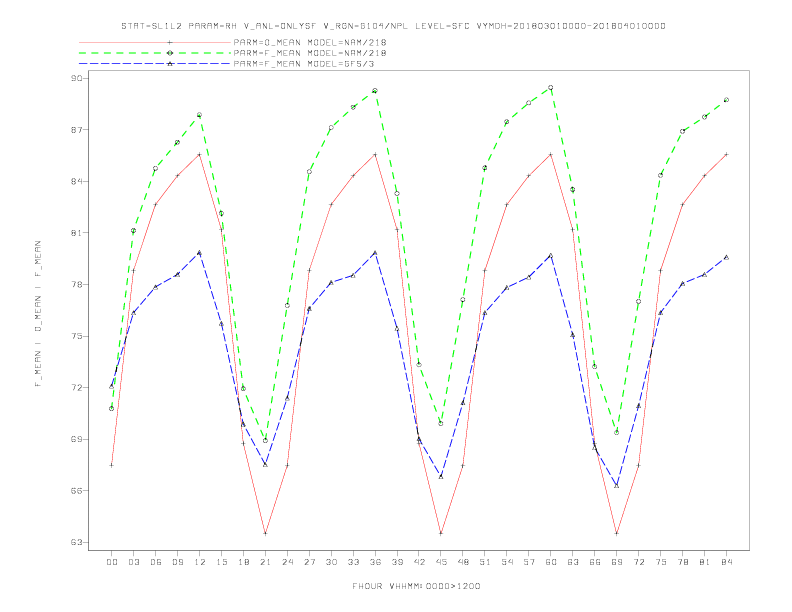Click the x-axis tick label 57
Image resolution: width=792 pixels, height=612 pixels.
(529, 562)
